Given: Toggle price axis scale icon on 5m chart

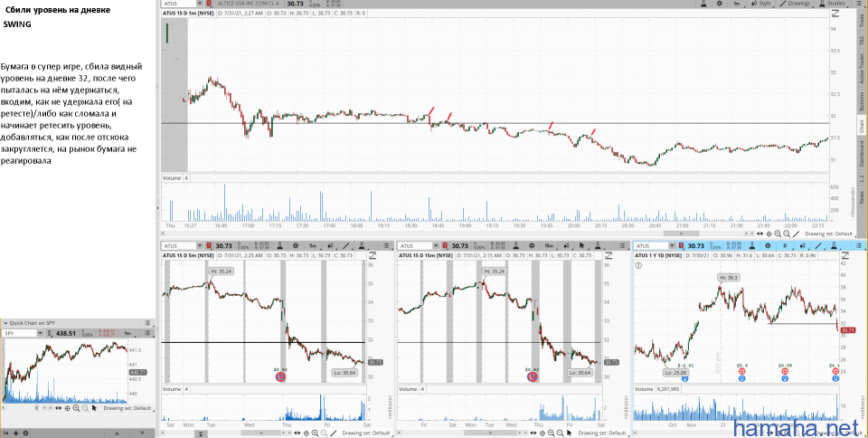Looking at the screenshot, I should 373,255.
